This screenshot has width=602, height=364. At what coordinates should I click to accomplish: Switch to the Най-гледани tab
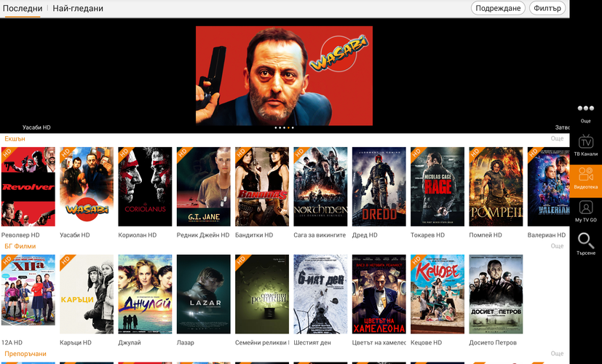(x=78, y=8)
